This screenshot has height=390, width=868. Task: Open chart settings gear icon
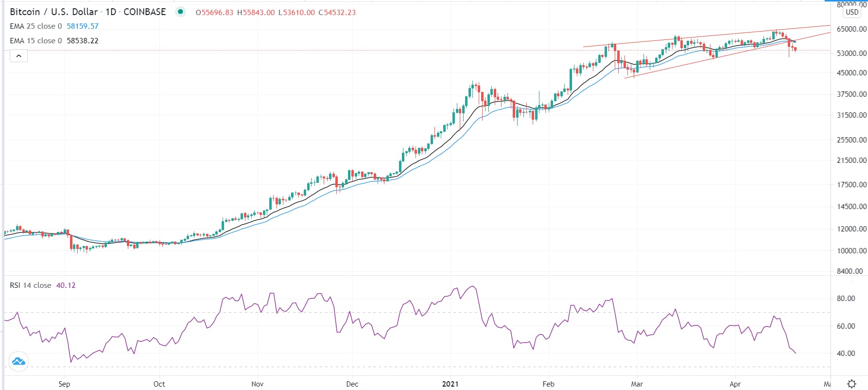coord(851,384)
